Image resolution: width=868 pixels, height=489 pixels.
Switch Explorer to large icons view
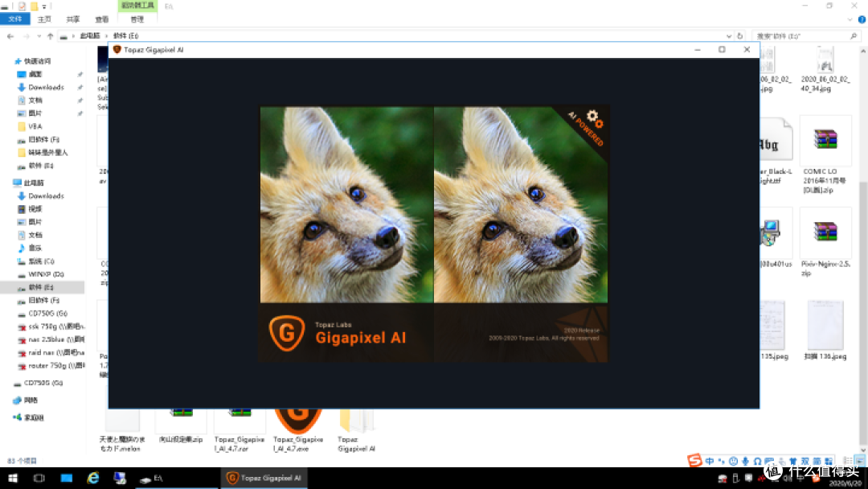(860, 461)
